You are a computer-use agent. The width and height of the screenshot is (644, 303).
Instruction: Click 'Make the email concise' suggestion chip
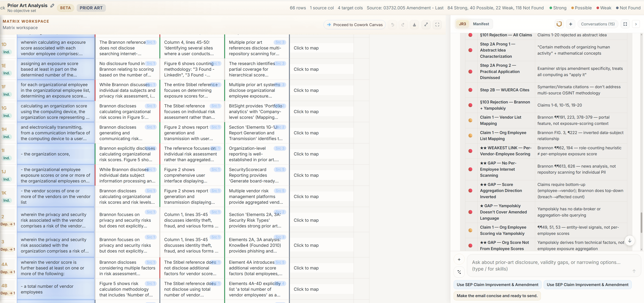click(497, 296)
